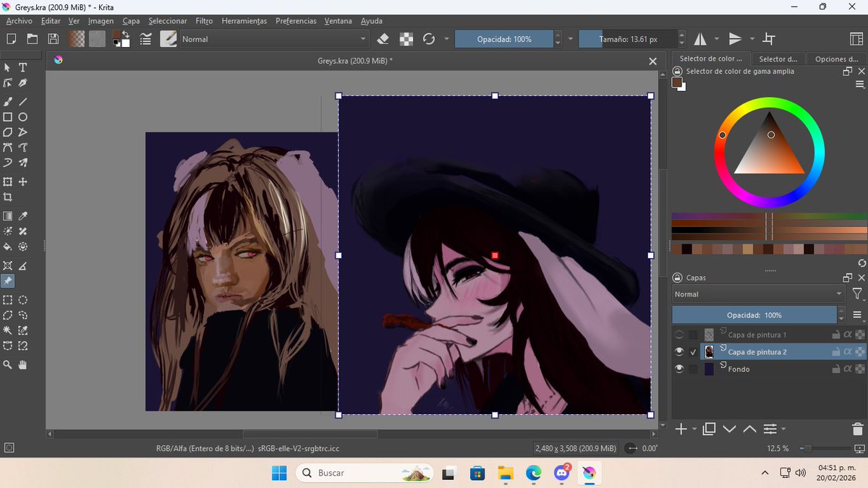Adjust the brush Opacidad slider

(x=504, y=39)
